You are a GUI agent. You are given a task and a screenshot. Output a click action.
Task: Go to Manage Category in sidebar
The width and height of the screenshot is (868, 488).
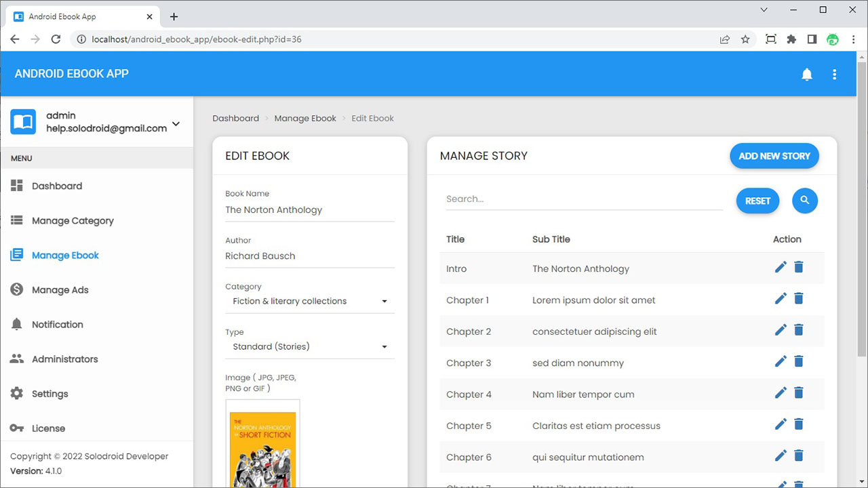pos(73,220)
